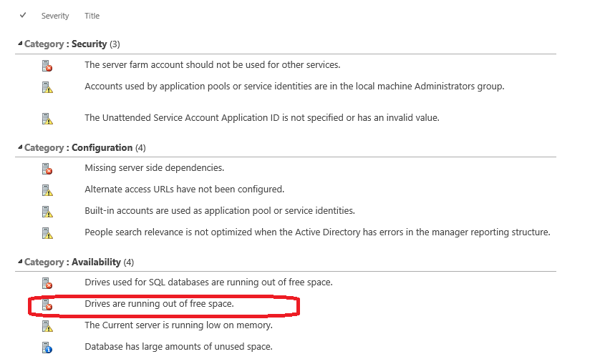Click error icon for SQL databases drives rule
Screen dimensions: 600x364
click(x=47, y=283)
